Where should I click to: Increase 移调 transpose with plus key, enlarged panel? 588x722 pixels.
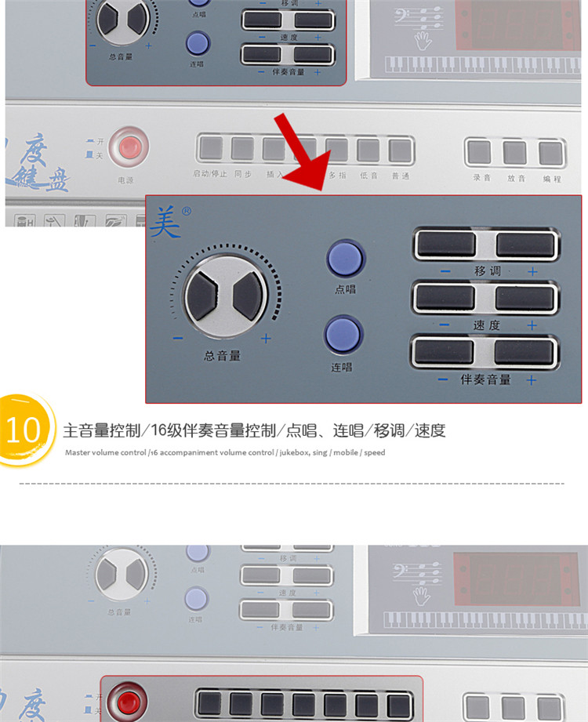coord(525,244)
